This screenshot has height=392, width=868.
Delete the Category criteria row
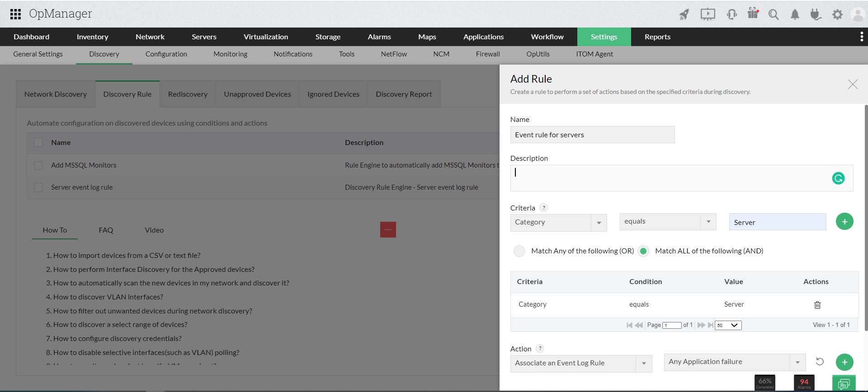coord(817,305)
